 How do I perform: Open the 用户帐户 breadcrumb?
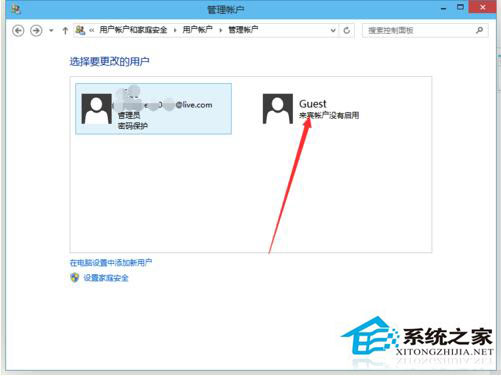click(197, 30)
